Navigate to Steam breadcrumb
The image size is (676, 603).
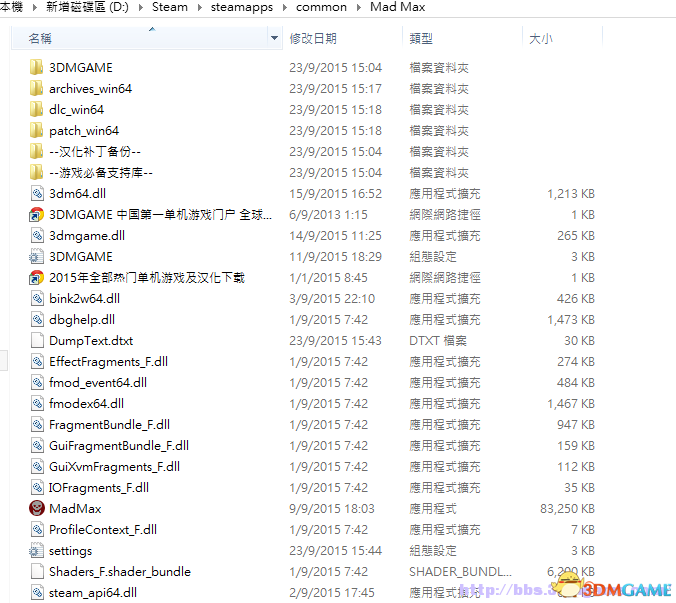coord(170,7)
